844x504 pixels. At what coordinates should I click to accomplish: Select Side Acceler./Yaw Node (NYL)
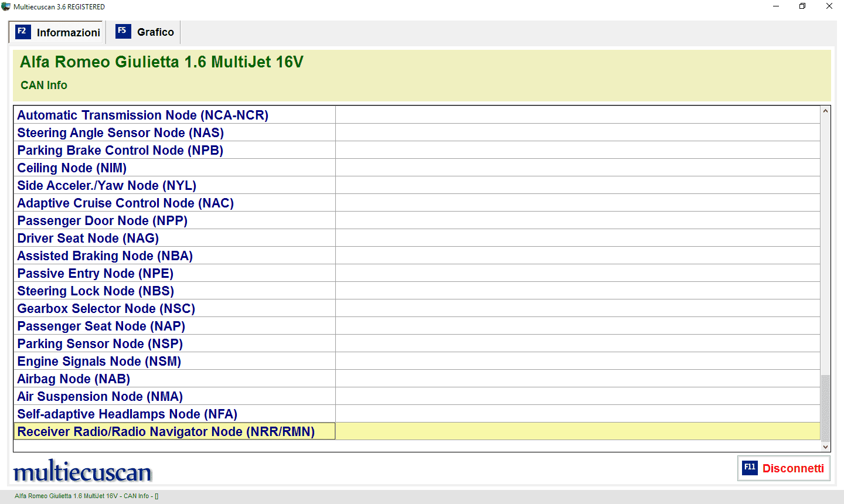point(417,185)
